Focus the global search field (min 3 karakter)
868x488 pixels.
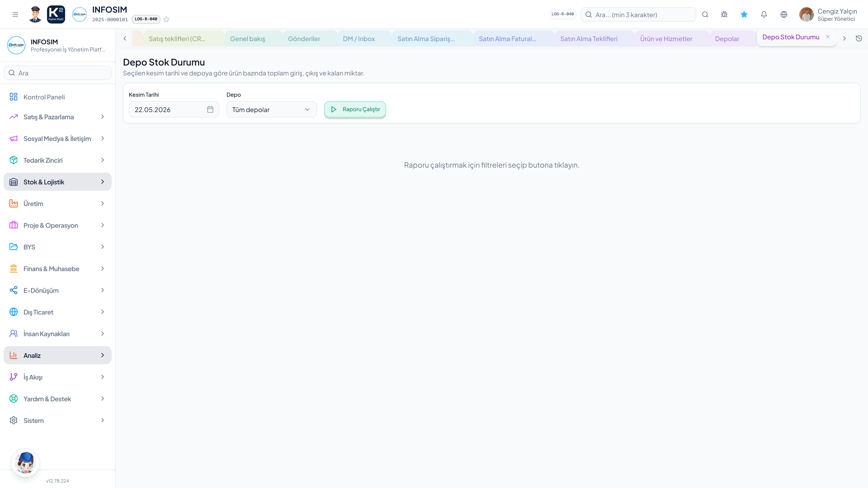638,14
